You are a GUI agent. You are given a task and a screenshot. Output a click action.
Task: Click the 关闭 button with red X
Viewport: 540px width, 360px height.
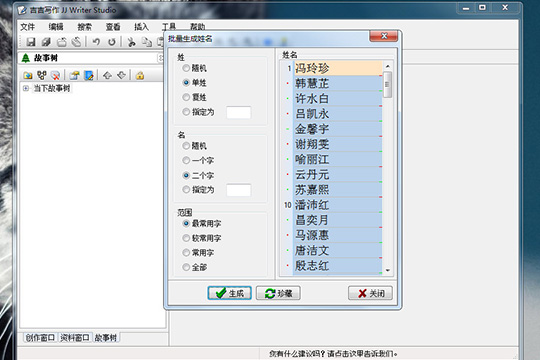click(x=370, y=293)
